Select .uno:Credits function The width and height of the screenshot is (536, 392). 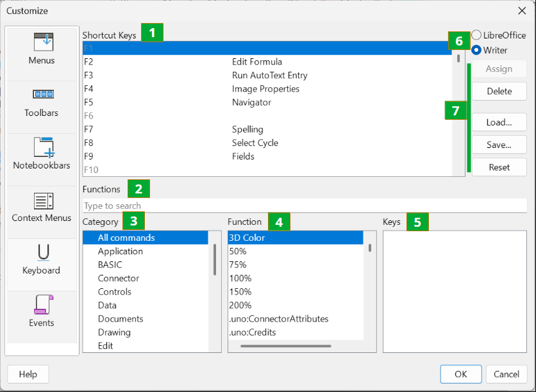coord(296,332)
